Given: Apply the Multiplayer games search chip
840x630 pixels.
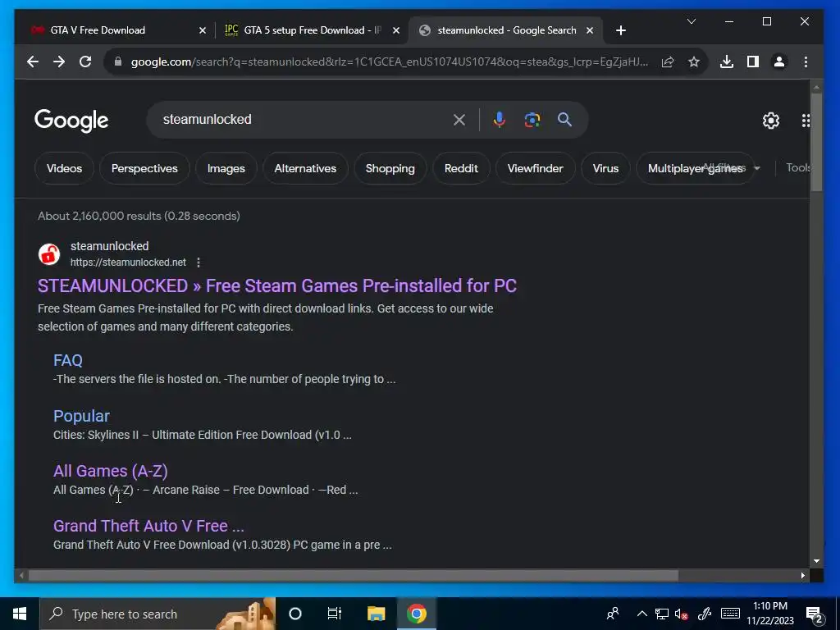Looking at the screenshot, I should [x=695, y=168].
